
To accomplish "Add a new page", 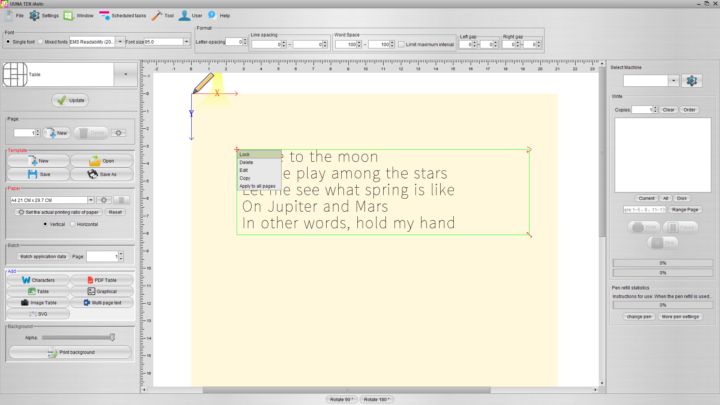I will (57, 133).
